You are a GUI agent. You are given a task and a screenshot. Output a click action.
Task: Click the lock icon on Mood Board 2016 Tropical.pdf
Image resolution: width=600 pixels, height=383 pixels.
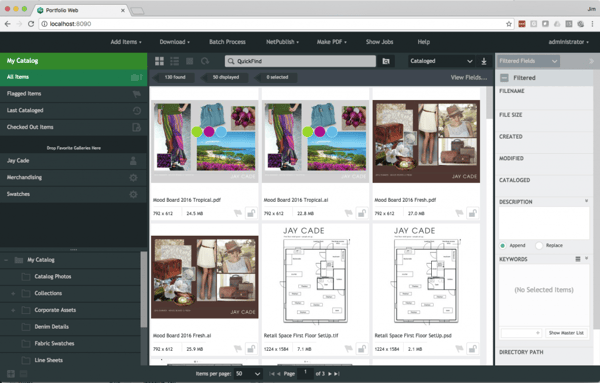click(x=251, y=213)
